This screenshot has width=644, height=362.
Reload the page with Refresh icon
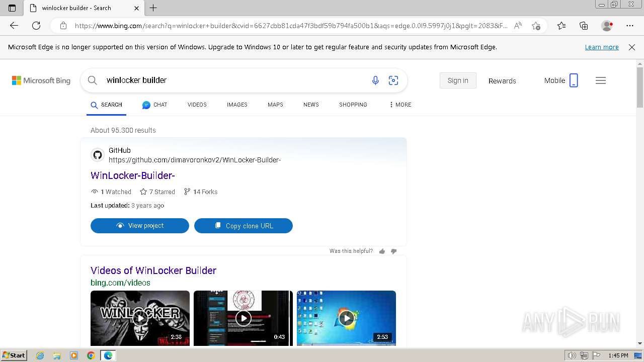36,26
